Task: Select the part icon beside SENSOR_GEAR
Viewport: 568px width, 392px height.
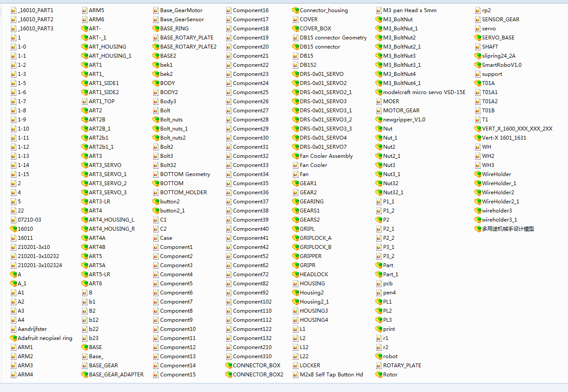Action: [478, 20]
